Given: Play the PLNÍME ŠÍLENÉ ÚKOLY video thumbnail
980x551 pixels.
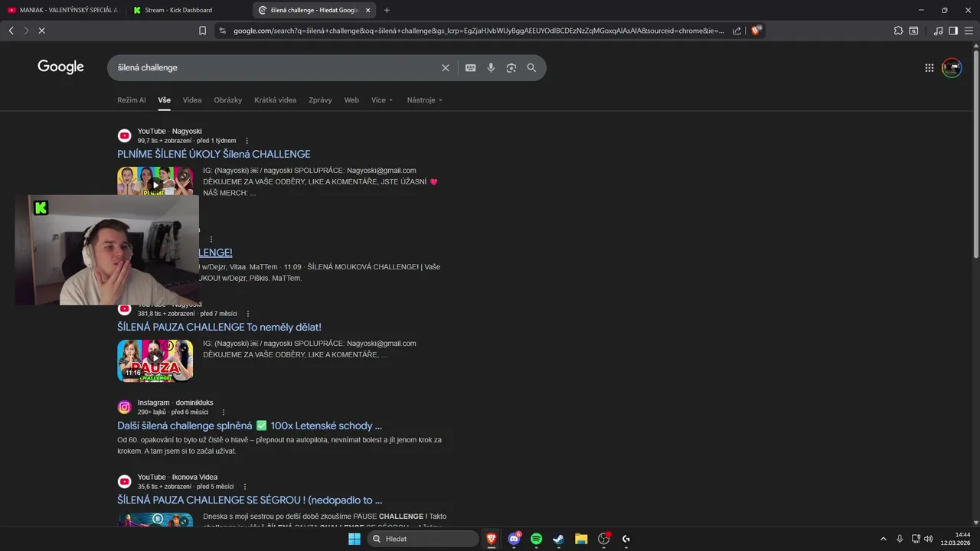Looking at the screenshot, I should [x=155, y=181].
